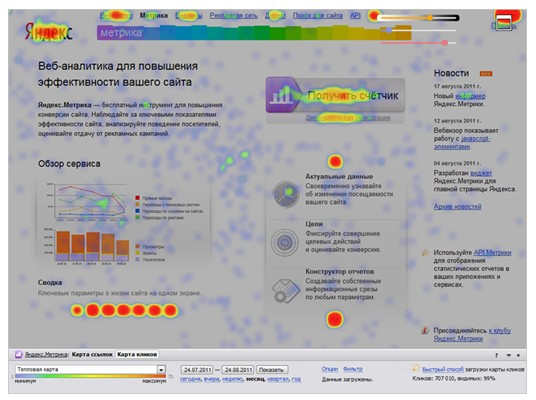This screenshot has width=536, height=400.
Task: Open Поиск для сайта in top navigation
Action: 318,15
